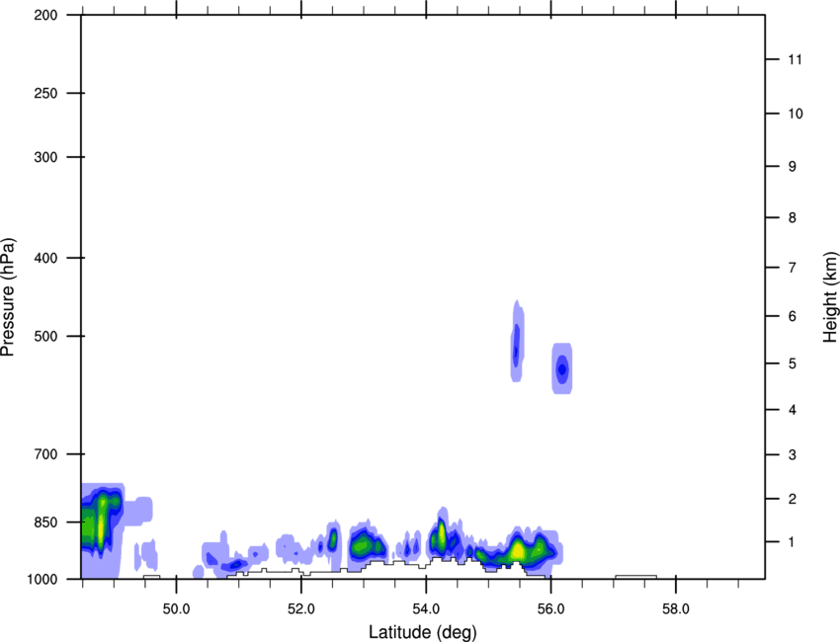Click the 52.0 latitude label
840x642 pixels.
(x=301, y=609)
